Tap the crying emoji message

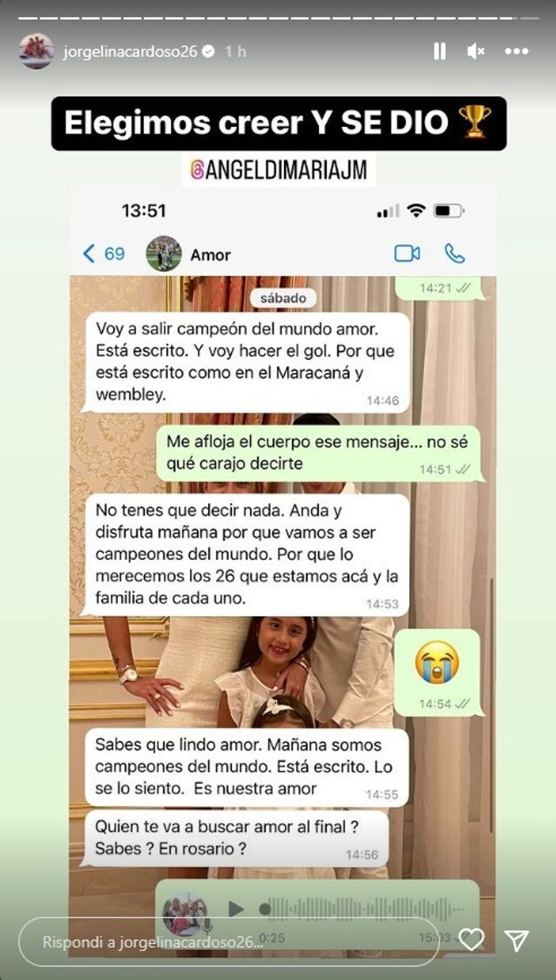pyautogui.click(x=437, y=672)
